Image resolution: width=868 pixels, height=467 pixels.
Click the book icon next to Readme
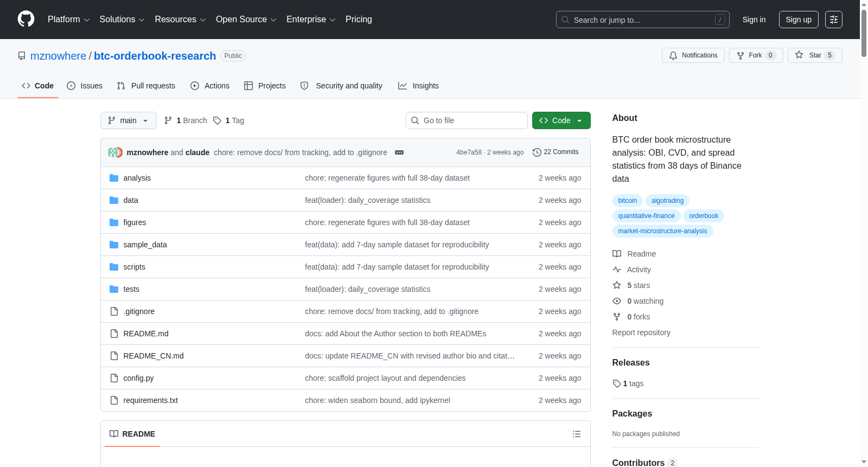(617, 254)
